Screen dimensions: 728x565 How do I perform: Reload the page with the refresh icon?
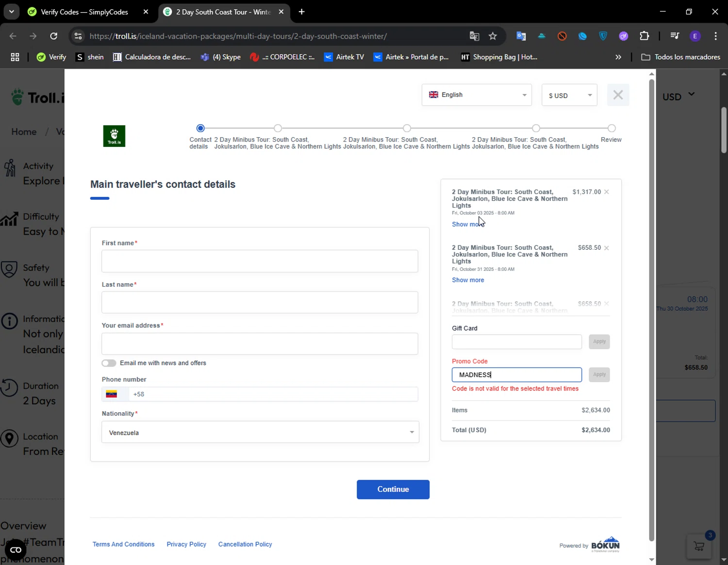pyautogui.click(x=54, y=36)
